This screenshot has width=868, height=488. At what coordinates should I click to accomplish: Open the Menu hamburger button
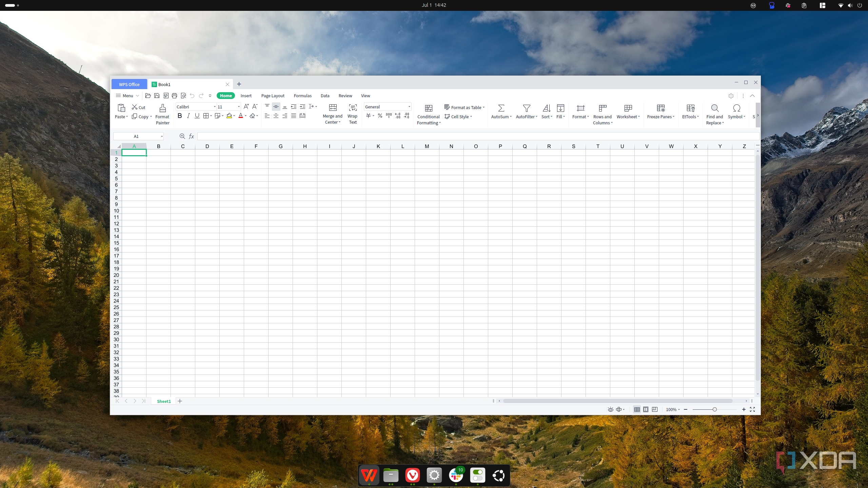[x=127, y=96]
